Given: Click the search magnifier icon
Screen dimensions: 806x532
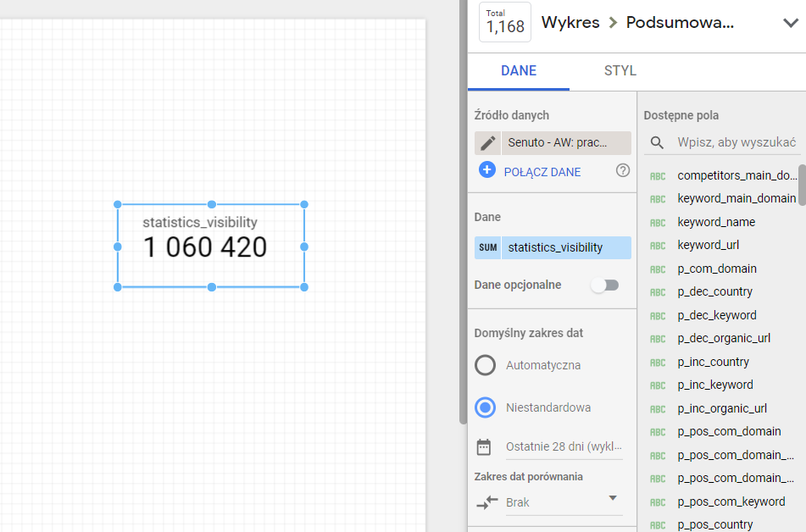Looking at the screenshot, I should pos(657,142).
